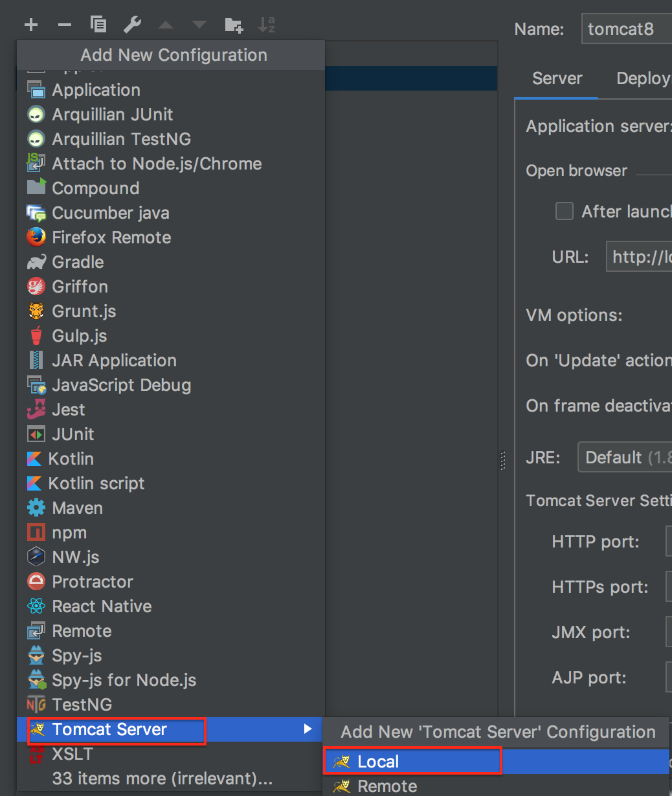Click the move down arrow icon
Viewport: 672px width, 796px height.
tap(199, 25)
